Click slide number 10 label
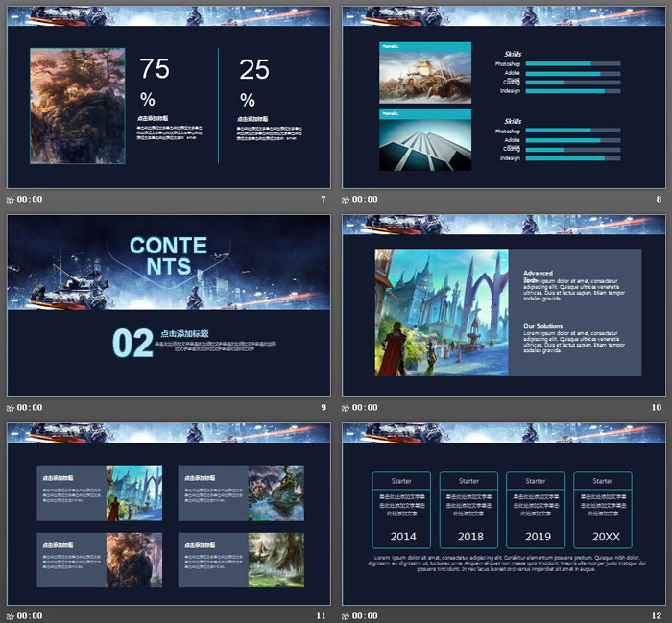 click(657, 407)
